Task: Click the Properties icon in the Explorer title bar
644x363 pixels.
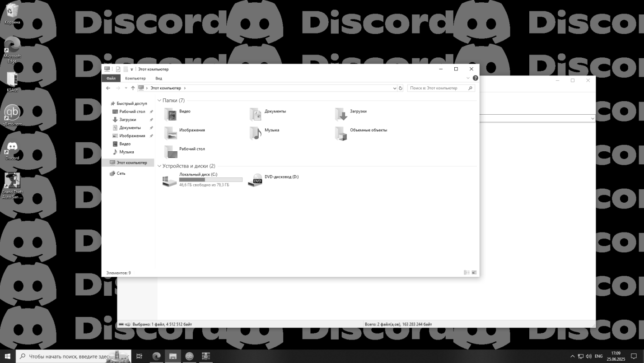Action: pyautogui.click(x=118, y=69)
